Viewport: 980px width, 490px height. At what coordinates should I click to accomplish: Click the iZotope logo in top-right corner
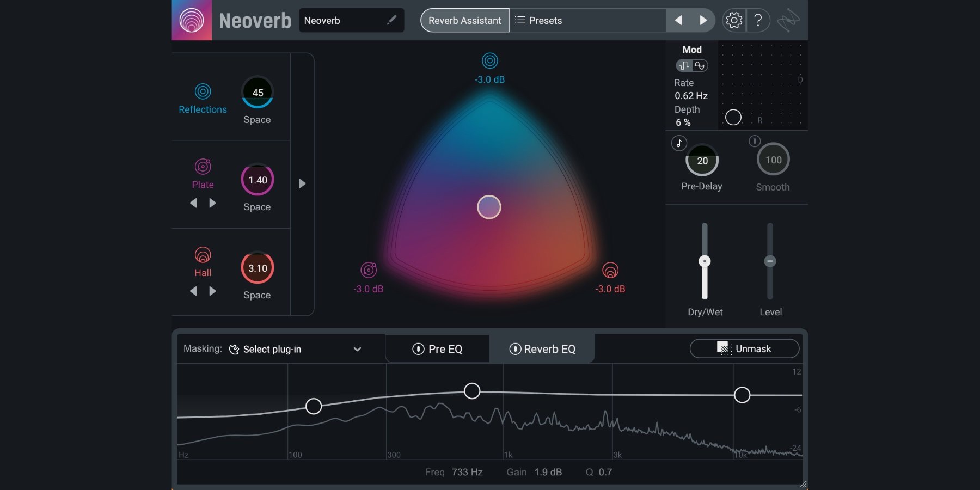coord(788,21)
